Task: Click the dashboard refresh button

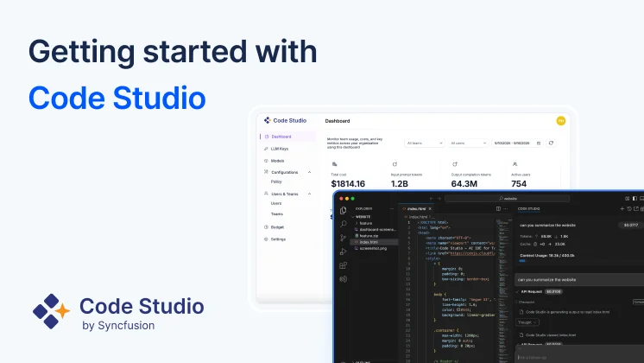Action: click(x=551, y=143)
